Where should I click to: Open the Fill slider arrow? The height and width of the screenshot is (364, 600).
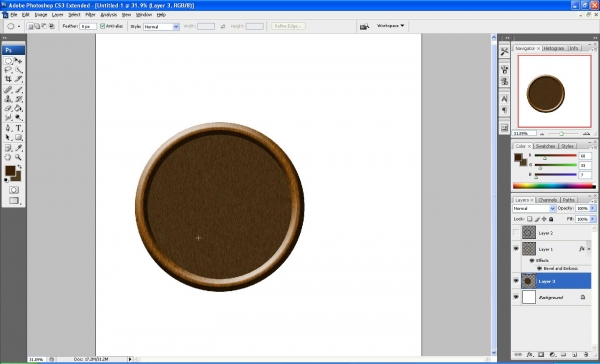tap(593, 219)
